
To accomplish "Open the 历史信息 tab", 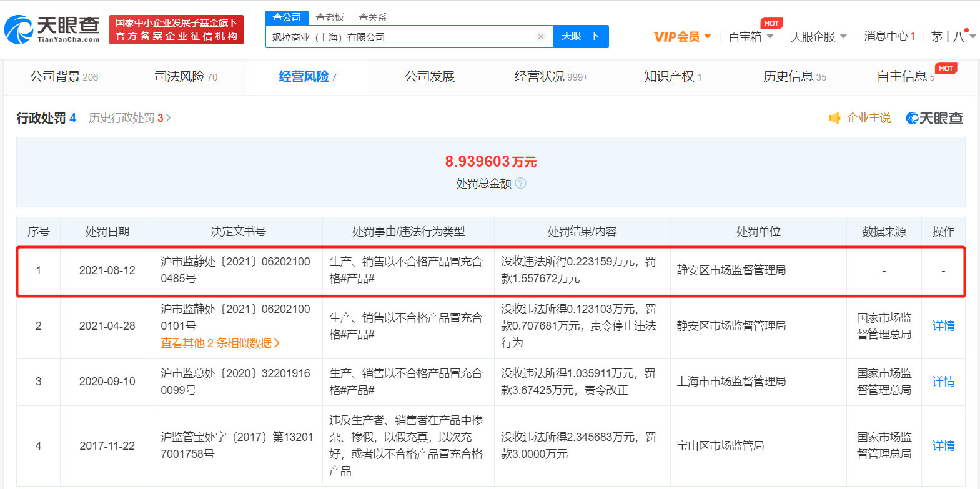I will pos(794,77).
